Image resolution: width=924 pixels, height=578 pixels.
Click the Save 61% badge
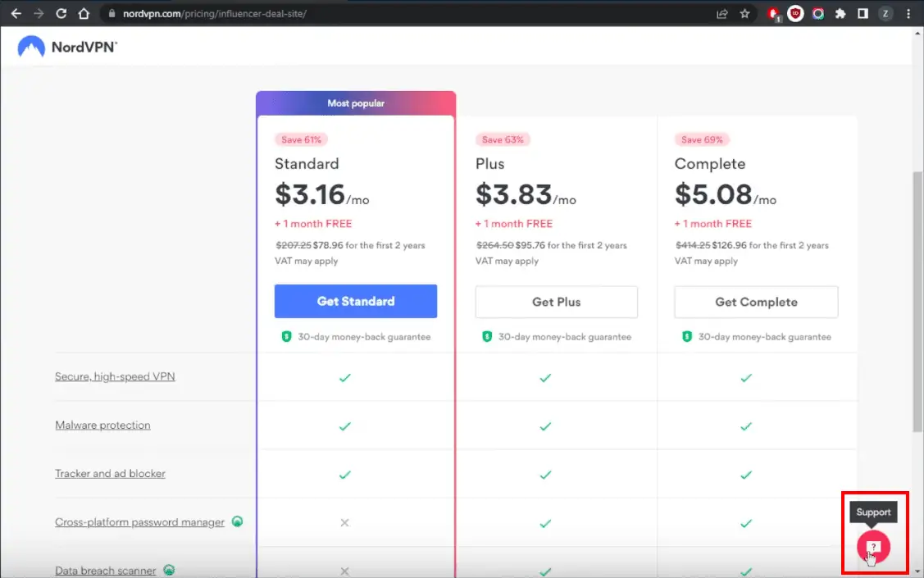301,139
